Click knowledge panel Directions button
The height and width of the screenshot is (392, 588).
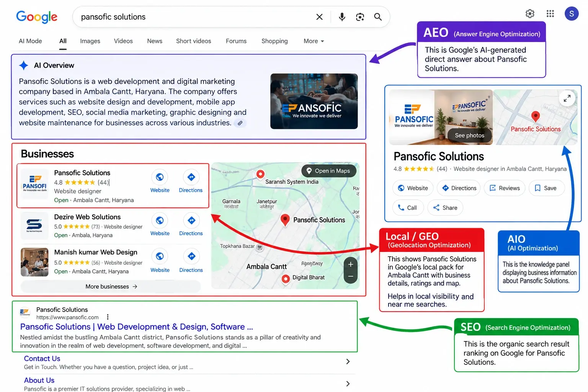(x=459, y=188)
